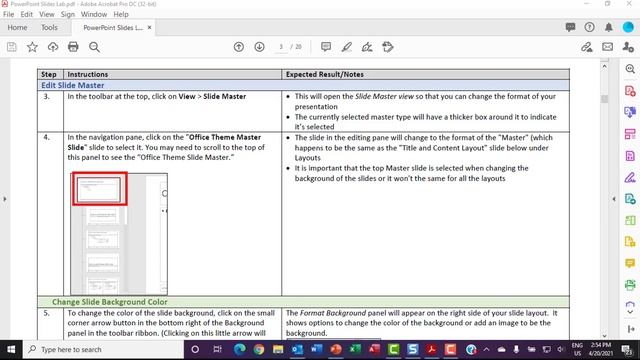640x360 pixels.
Task: Show hidden system tray icons chevron
Action: point(487,349)
